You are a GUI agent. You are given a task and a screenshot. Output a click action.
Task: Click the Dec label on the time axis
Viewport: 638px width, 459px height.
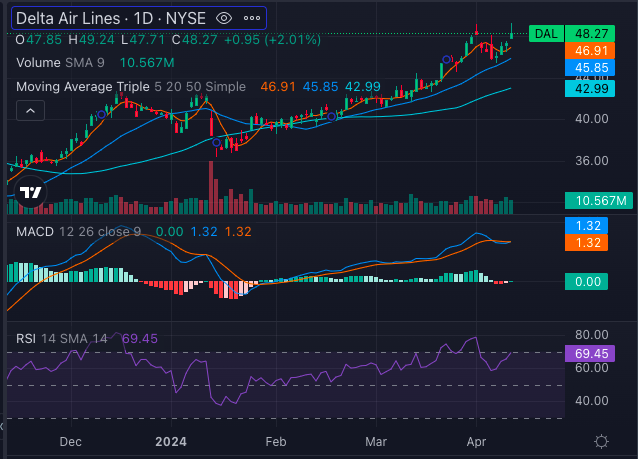[70, 442]
